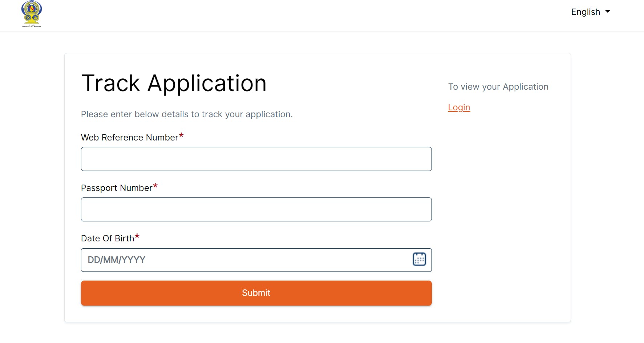The height and width of the screenshot is (343, 644).
Task: Expand the English language dropdown
Action: tap(590, 12)
